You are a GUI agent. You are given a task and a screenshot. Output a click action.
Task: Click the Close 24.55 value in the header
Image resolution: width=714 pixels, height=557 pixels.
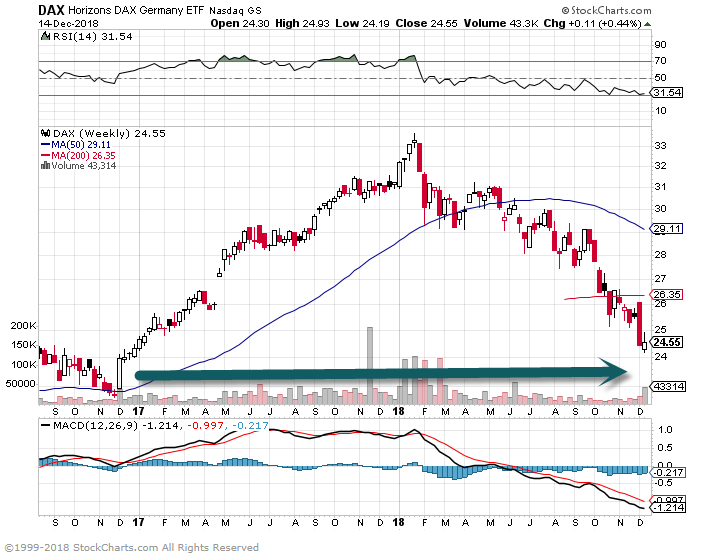pos(426,23)
